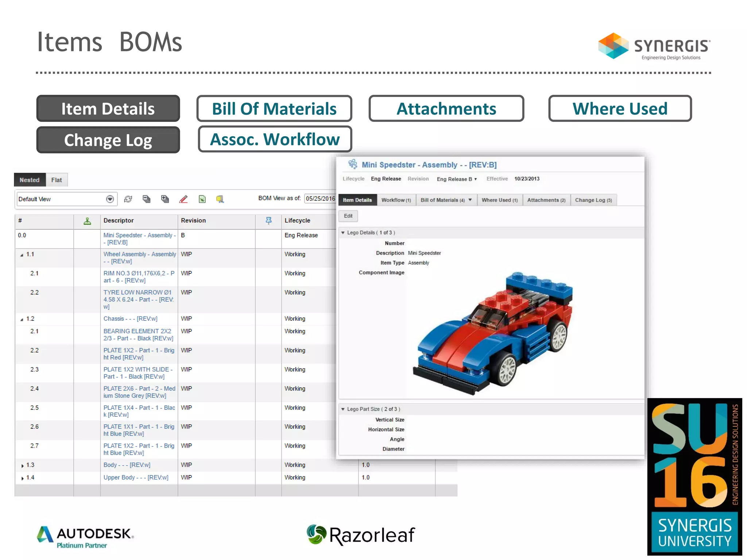This screenshot has height=560, width=747.
Task: Open PLATE 1X2 WITH SLIDE link
Action: click(x=138, y=373)
